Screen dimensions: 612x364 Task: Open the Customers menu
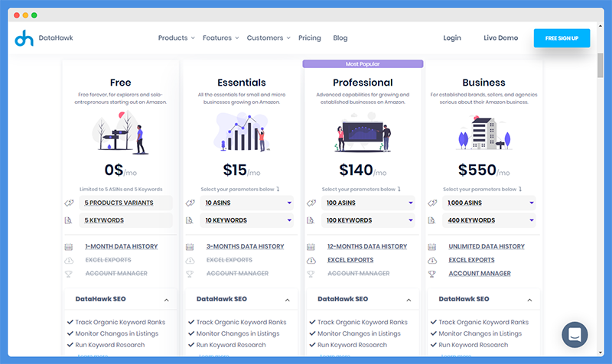[269, 37]
